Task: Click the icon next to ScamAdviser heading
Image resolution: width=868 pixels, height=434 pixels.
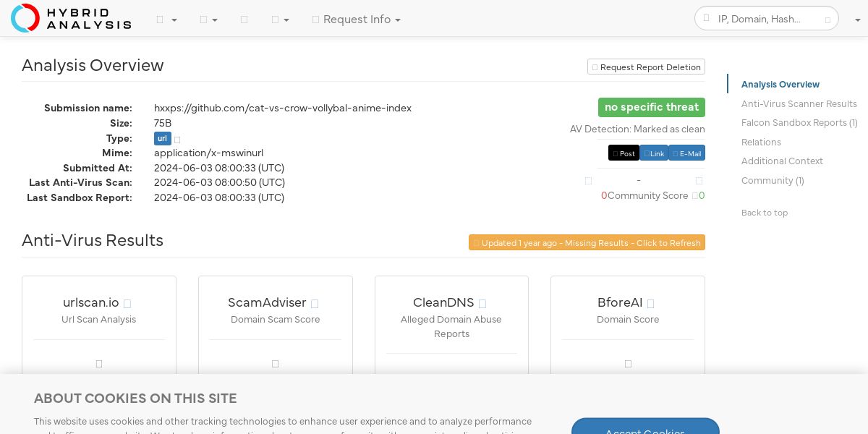Action: pyautogui.click(x=315, y=304)
